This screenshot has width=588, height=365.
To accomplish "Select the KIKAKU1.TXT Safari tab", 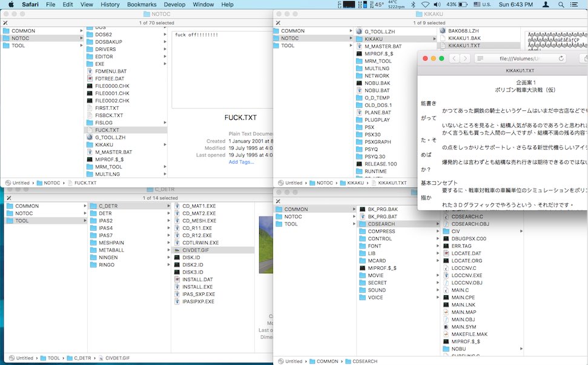I will point(502,70).
